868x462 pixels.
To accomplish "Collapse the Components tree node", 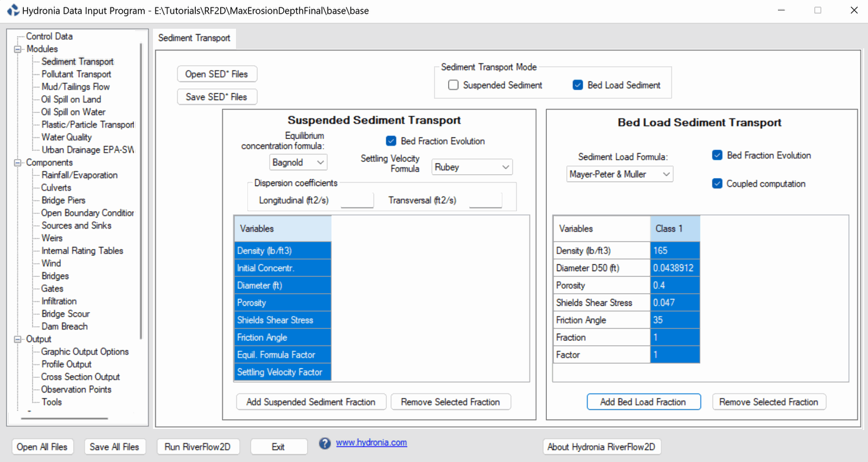I will (18, 163).
